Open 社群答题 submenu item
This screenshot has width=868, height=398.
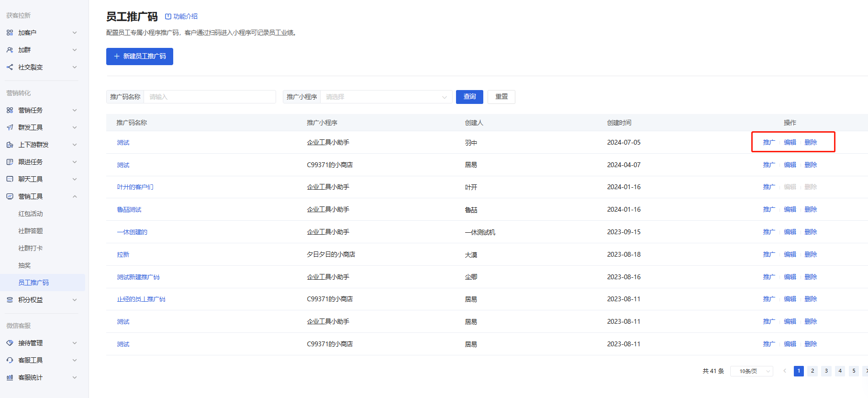(31, 231)
